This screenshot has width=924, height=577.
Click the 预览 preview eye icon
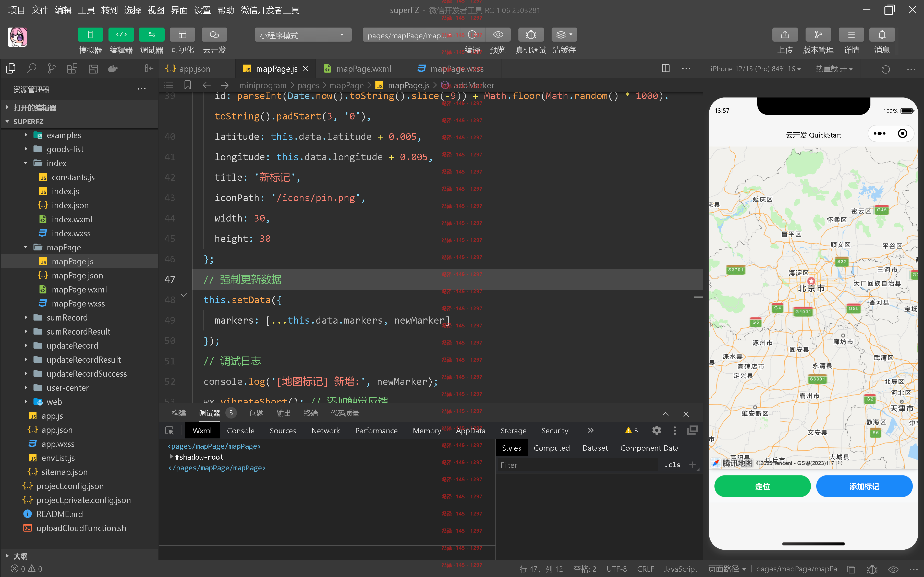click(498, 35)
